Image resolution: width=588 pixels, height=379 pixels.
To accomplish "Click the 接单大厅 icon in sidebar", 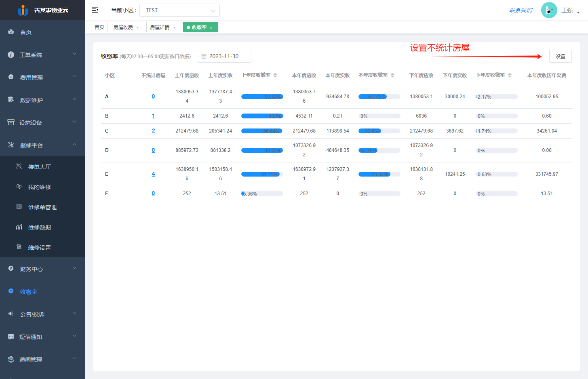I will pyautogui.click(x=19, y=166).
